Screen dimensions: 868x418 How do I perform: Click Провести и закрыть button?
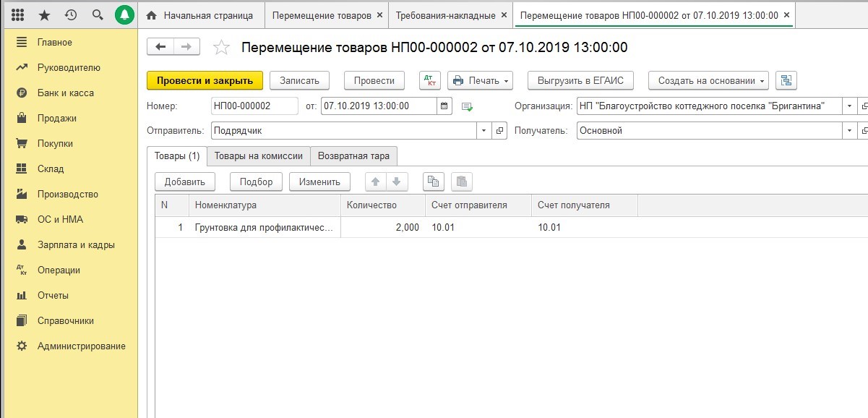click(x=205, y=80)
